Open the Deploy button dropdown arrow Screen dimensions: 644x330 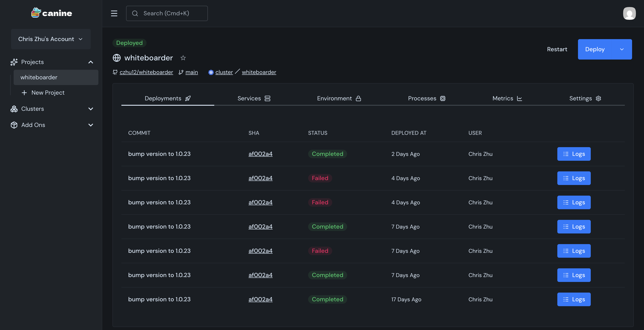pyautogui.click(x=622, y=49)
